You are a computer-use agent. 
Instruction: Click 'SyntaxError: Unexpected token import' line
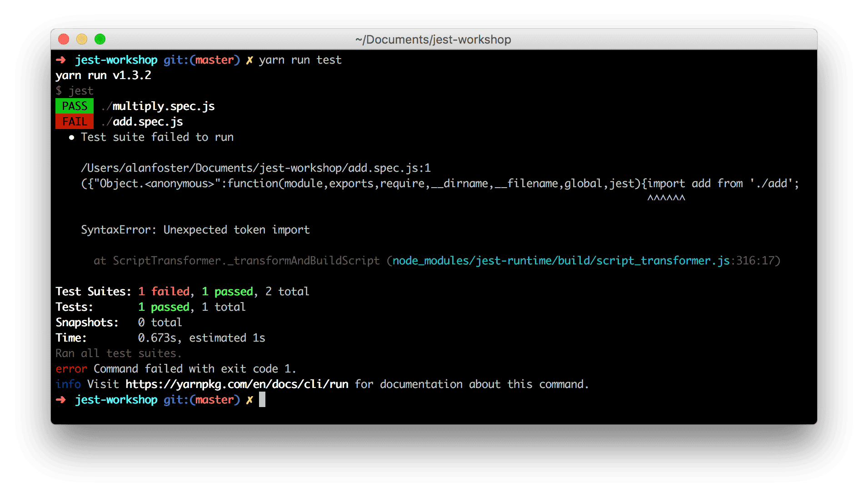click(x=195, y=230)
